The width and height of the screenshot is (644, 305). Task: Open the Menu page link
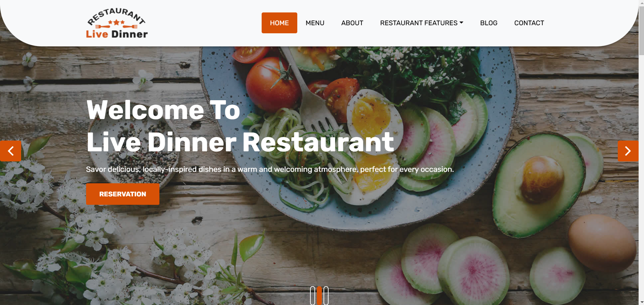[x=315, y=23]
